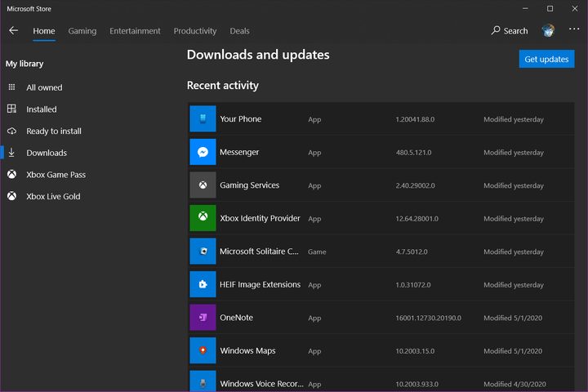This screenshot has height=392, width=588.
Task: Open the three-dot more menu
Action: [574, 29]
